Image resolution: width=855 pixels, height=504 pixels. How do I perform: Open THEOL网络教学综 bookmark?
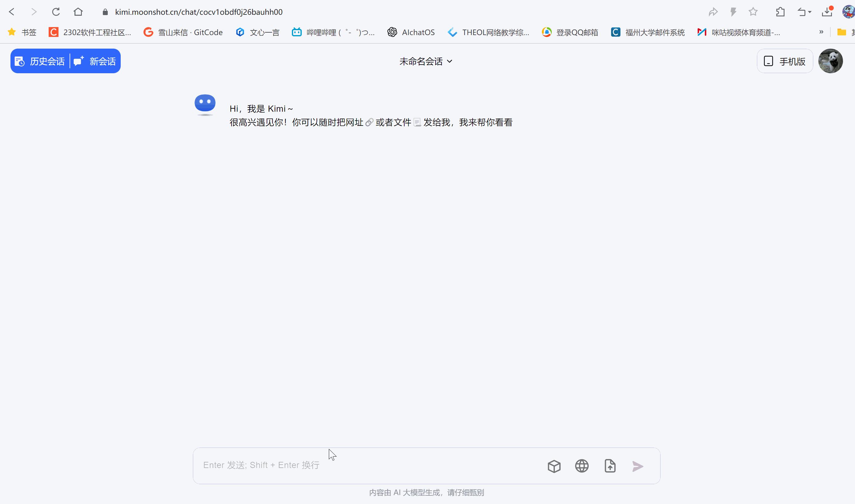click(x=488, y=32)
